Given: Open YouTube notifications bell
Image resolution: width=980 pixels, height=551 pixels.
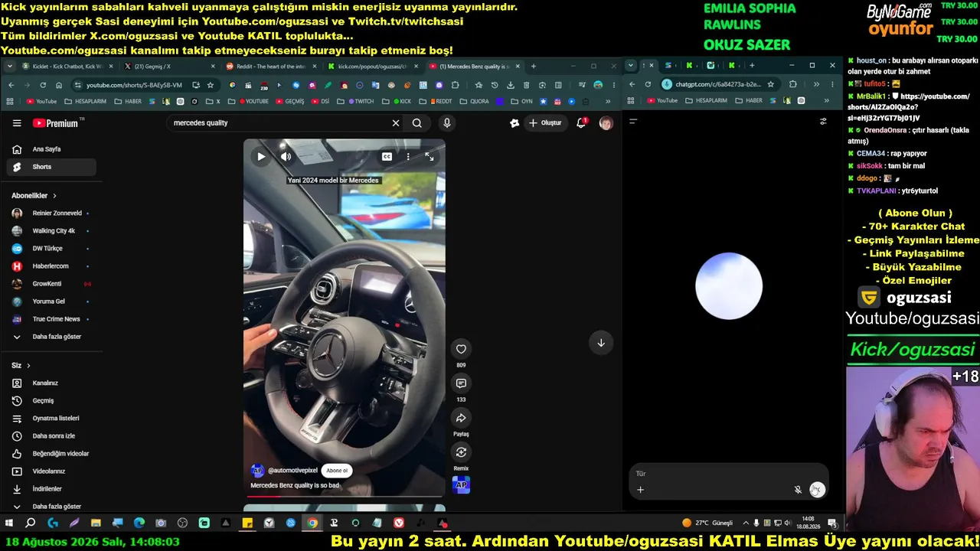Looking at the screenshot, I should [582, 123].
